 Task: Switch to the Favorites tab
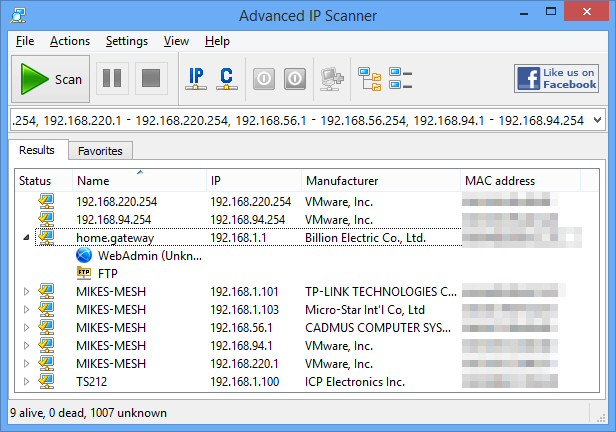[100, 151]
